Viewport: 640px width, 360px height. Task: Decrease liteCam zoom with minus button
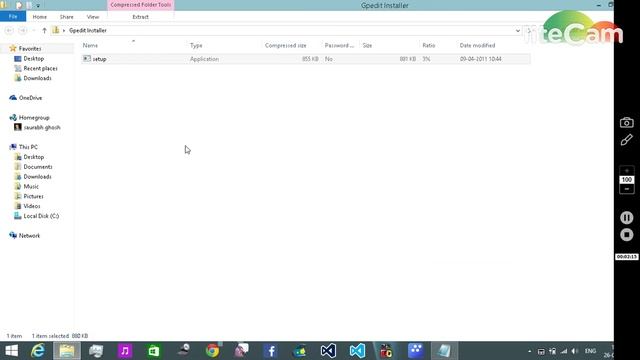627,189
